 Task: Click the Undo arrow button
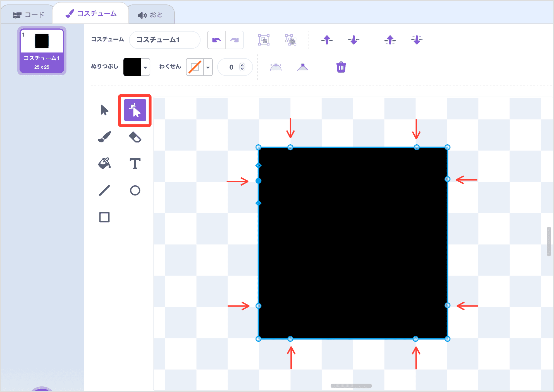pos(216,40)
